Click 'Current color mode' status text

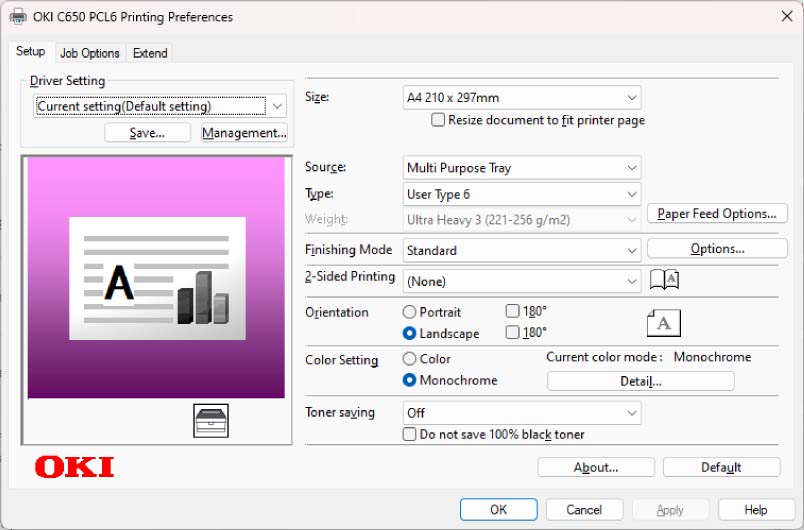(649, 357)
